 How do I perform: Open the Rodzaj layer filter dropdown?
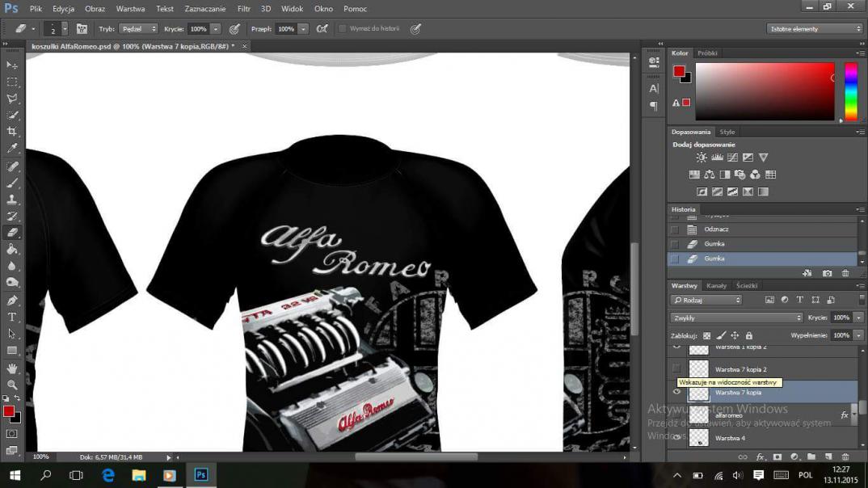coord(706,300)
